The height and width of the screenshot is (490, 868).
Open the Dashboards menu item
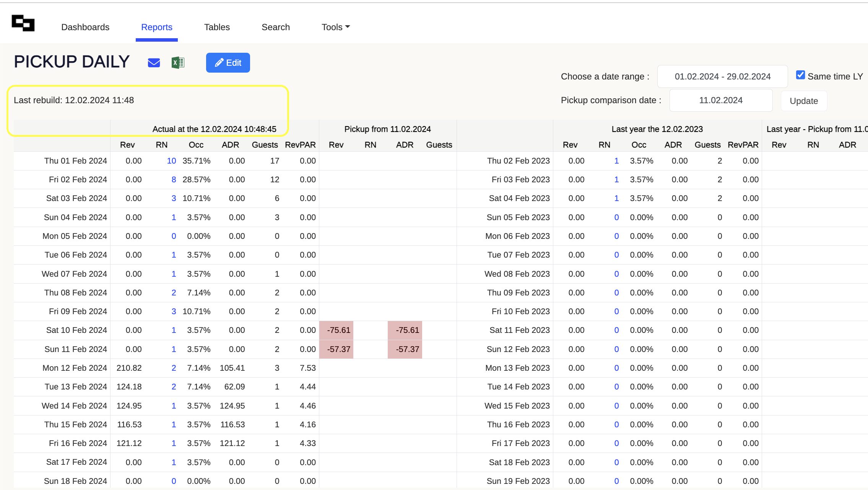pos(85,27)
